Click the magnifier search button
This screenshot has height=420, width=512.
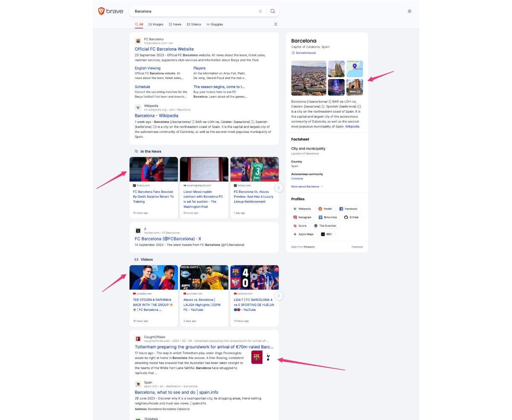[273, 11]
